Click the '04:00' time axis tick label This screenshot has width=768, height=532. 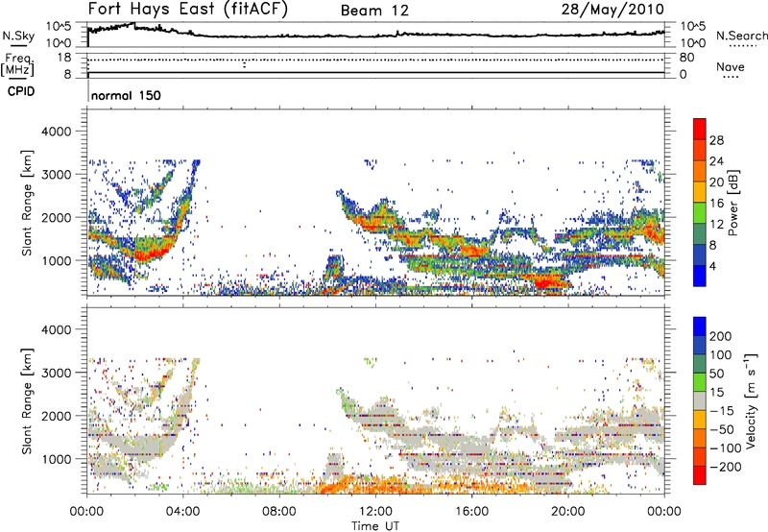[x=183, y=512]
